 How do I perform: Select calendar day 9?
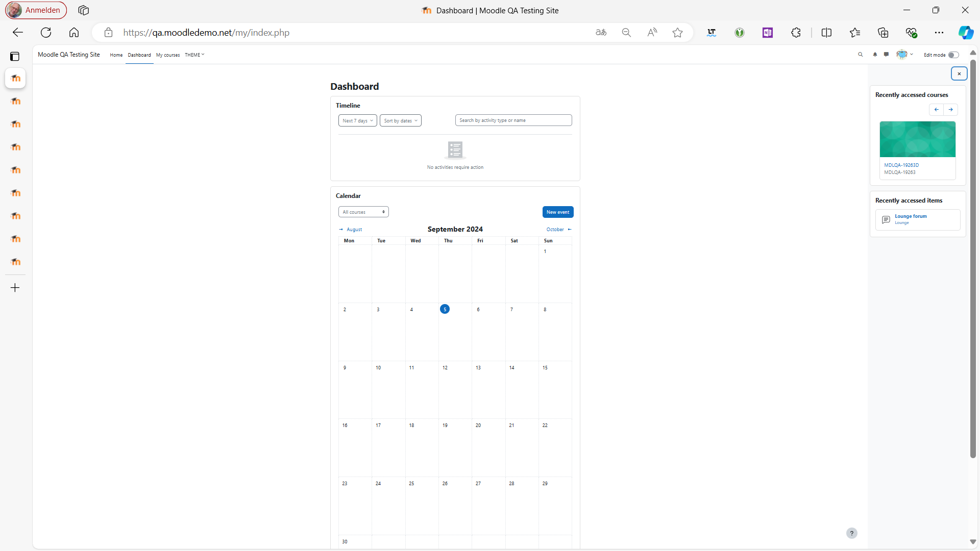pyautogui.click(x=345, y=368)
